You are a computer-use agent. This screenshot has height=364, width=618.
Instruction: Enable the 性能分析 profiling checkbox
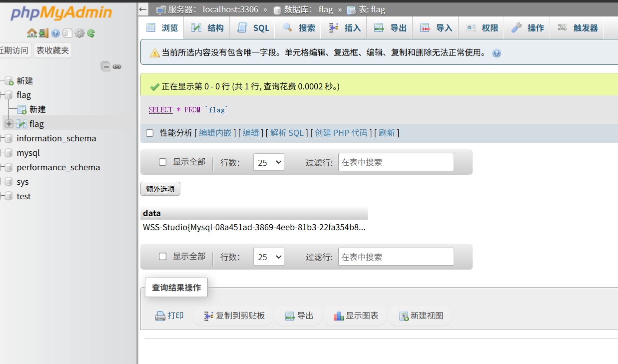pos(149,133)
